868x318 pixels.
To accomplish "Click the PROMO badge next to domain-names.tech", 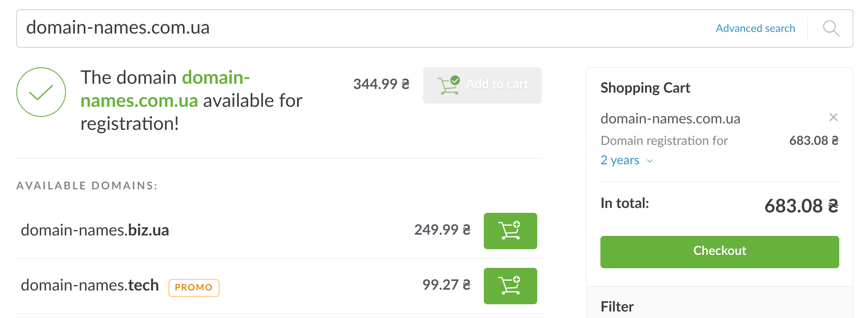I will coord(194,288).
